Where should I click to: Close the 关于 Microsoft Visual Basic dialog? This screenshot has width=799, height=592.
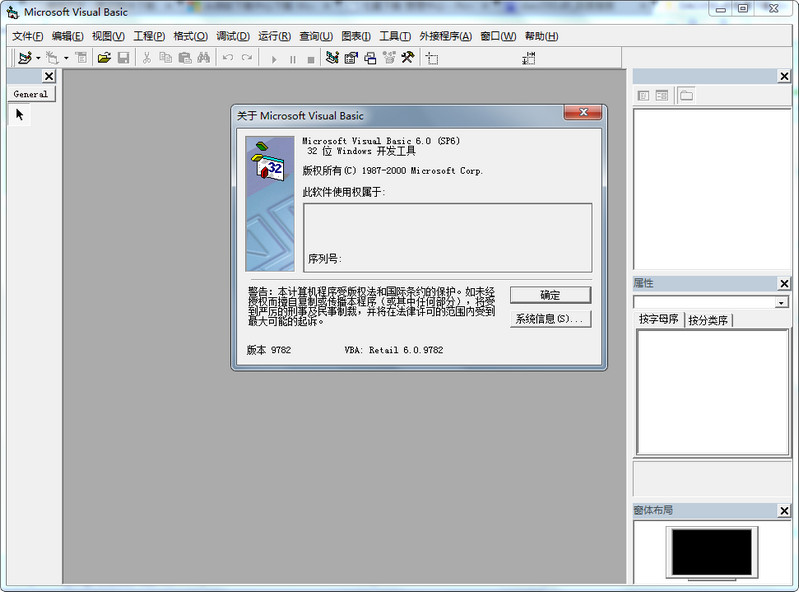pos(583,112)
